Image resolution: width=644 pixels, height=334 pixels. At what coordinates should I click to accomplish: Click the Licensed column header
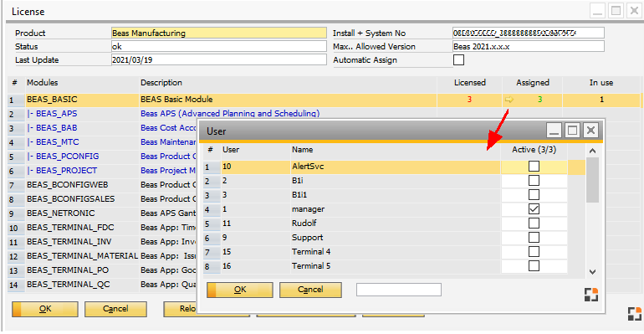pos(470,83)
